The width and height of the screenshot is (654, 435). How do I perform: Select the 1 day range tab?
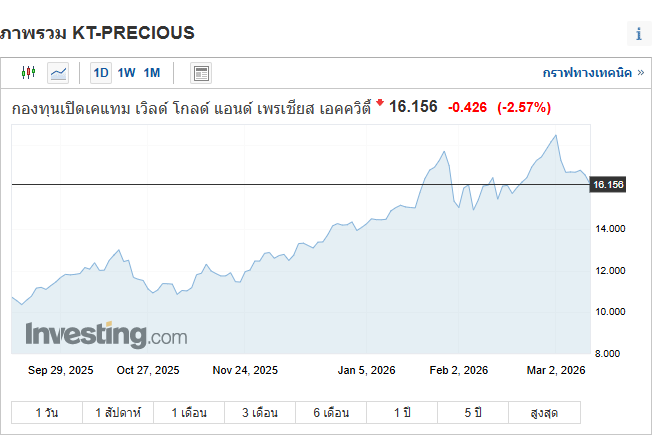[x=47, y=412]
